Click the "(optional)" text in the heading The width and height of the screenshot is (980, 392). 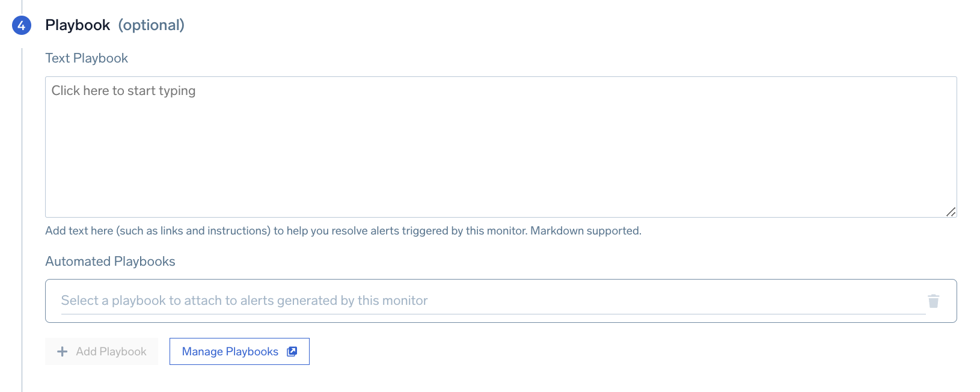click(151, 25)
